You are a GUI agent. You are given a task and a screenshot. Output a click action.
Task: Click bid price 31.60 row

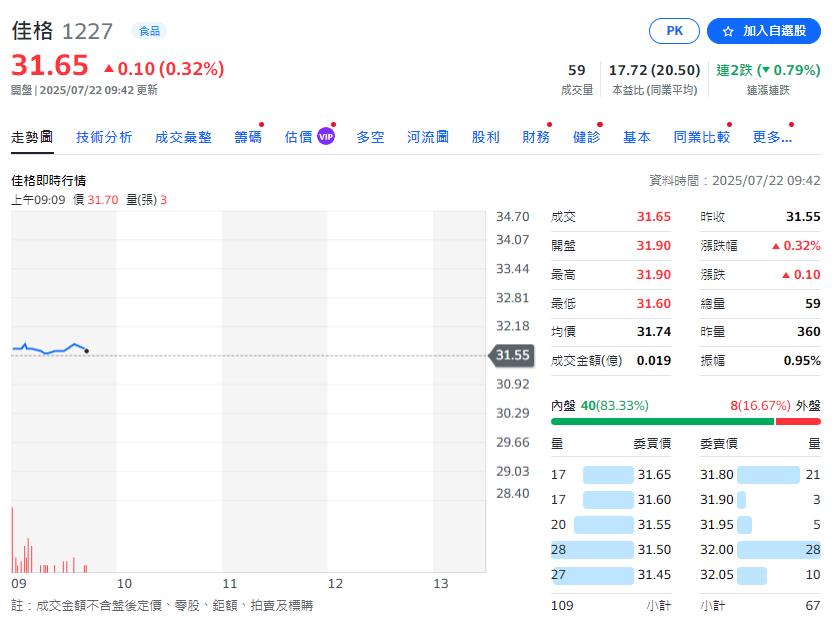[611, 500]
